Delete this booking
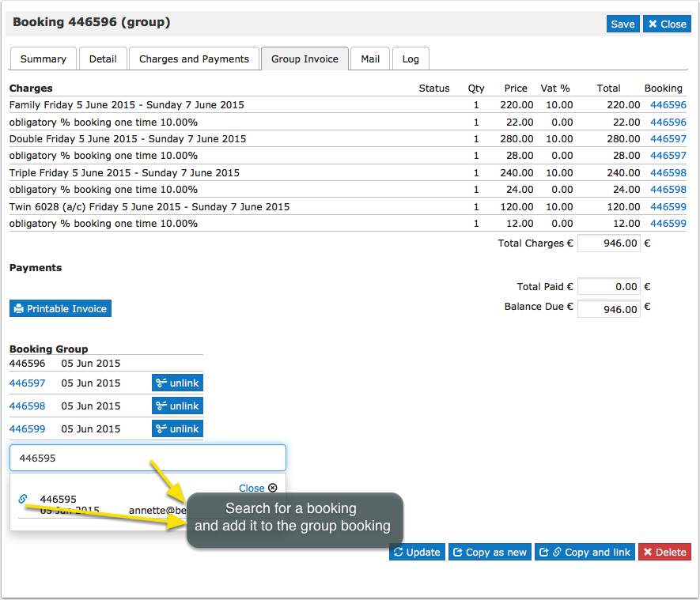This screenshot has width=700, height=600. click(664, 552)
